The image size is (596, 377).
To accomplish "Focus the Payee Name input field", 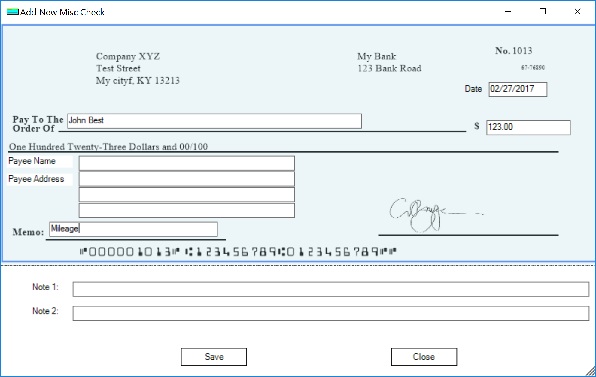I will (x=187, y=163).
